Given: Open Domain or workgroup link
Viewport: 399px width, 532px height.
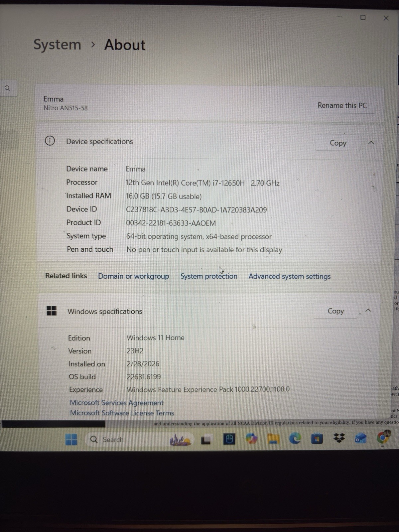Looking at the screenshot, I should point(133,276).
